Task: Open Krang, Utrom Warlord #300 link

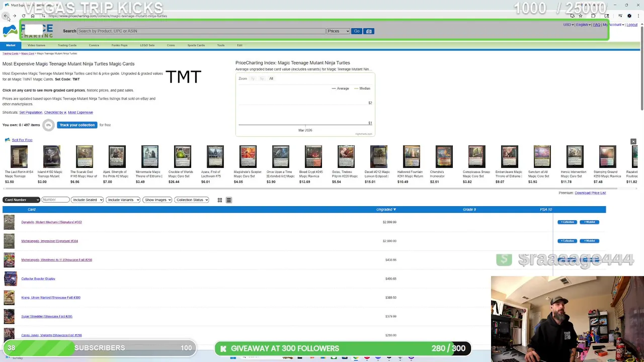Action: click(x=51, y=298)
